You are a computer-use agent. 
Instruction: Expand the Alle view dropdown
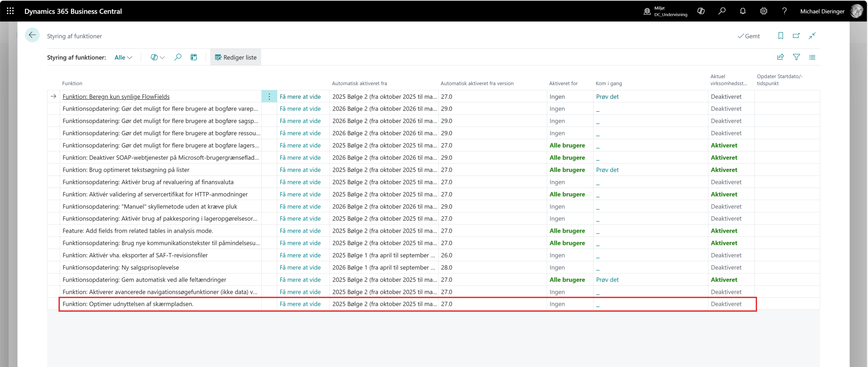(123, 58)
